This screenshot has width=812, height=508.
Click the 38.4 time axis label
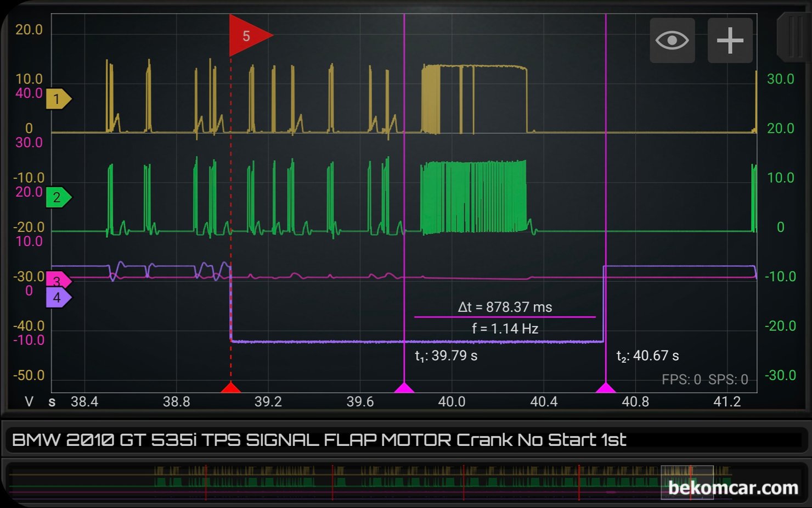[84, 401]
